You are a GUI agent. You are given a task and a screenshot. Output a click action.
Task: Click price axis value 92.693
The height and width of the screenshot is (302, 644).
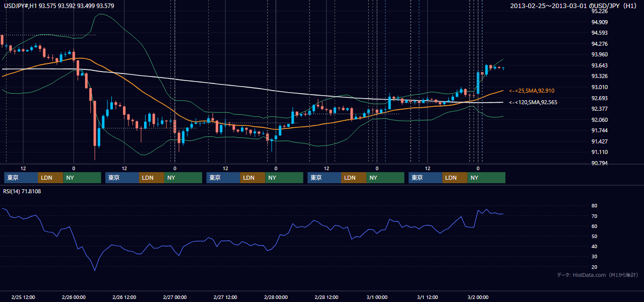point(600,98)
